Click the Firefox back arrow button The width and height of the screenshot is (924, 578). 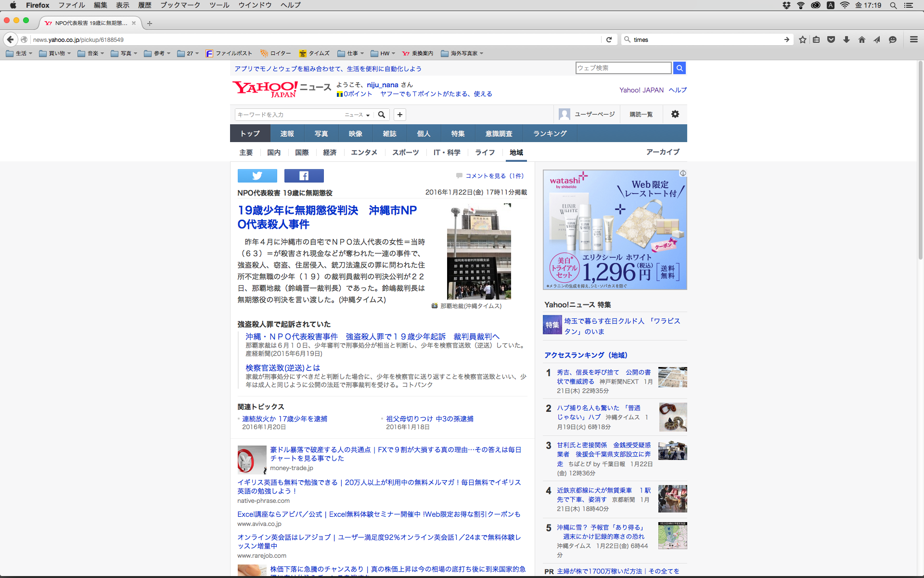click(10, 39)
